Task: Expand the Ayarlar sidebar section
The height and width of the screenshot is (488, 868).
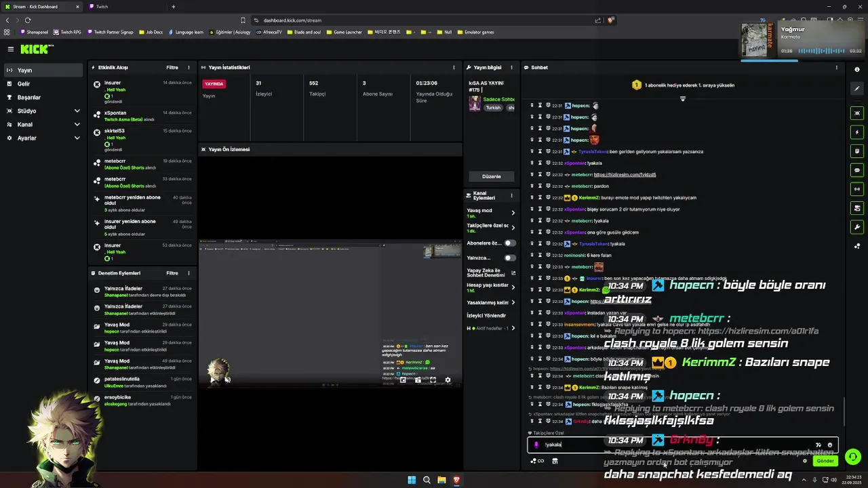Action: tap(77, 138)
